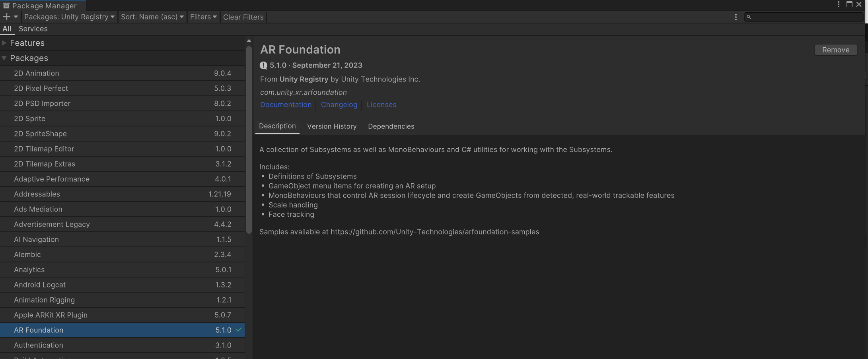Click the Clear Filters button
Image resolution: width=868 pixels, height=359 pixels.
click(243, 17)
